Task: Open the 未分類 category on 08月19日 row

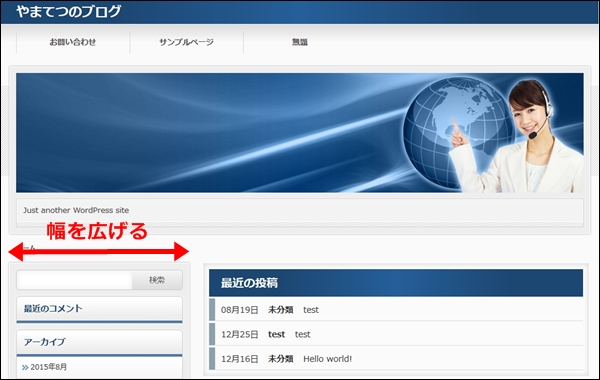Action: pyautogui.click(x=280, y=310)
